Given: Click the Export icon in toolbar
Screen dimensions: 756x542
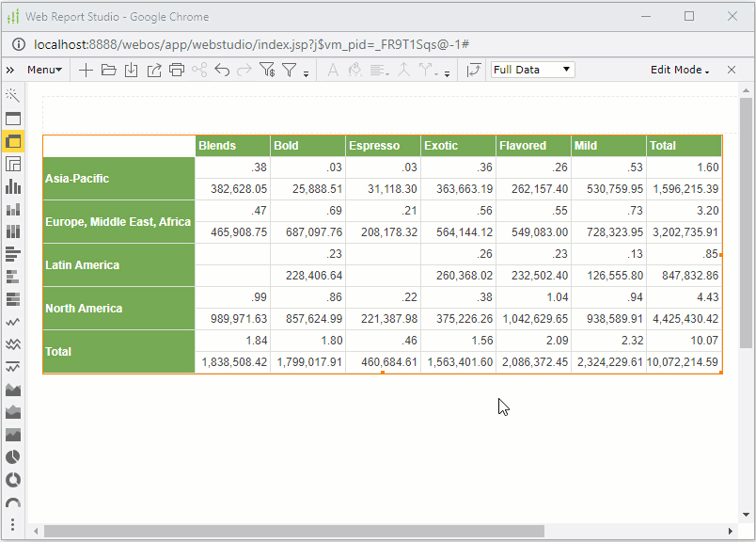Looking at the screenshot, I should pos(153,70).
